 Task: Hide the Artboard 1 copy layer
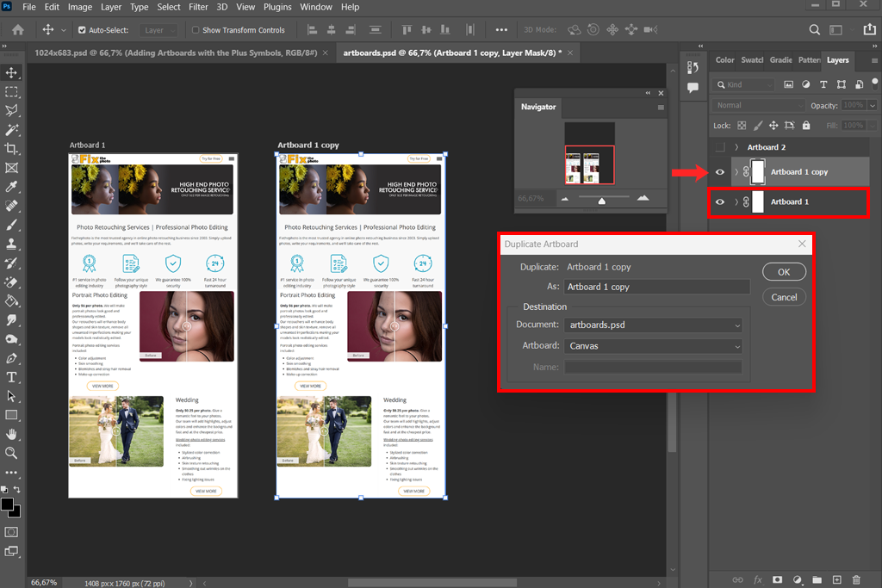point(720,172)
